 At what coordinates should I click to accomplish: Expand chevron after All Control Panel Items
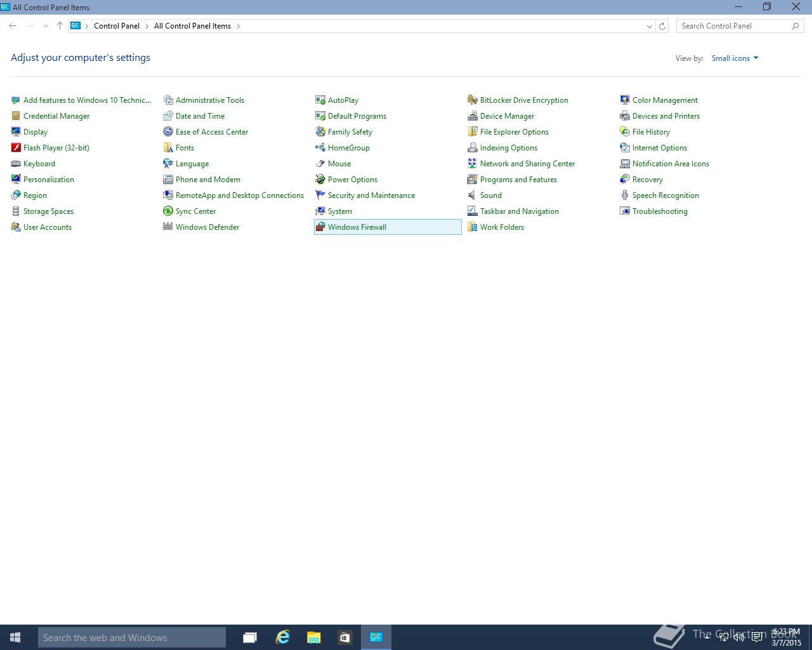tap(239, 26)
